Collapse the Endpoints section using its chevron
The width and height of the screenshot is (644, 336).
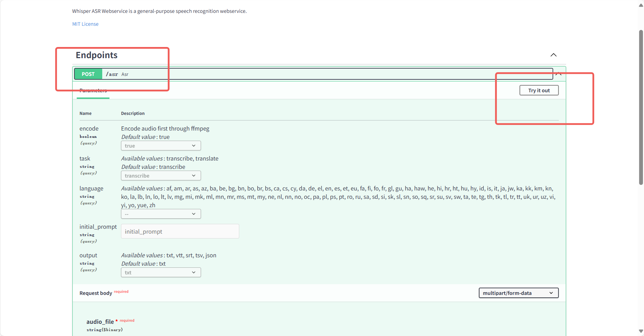tap(553, 55)
